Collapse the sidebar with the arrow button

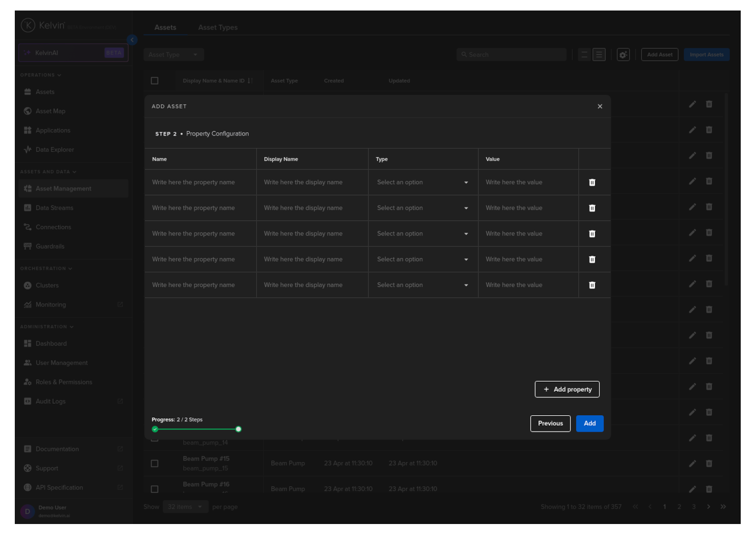pyautogui.click(x=132, y=40)
